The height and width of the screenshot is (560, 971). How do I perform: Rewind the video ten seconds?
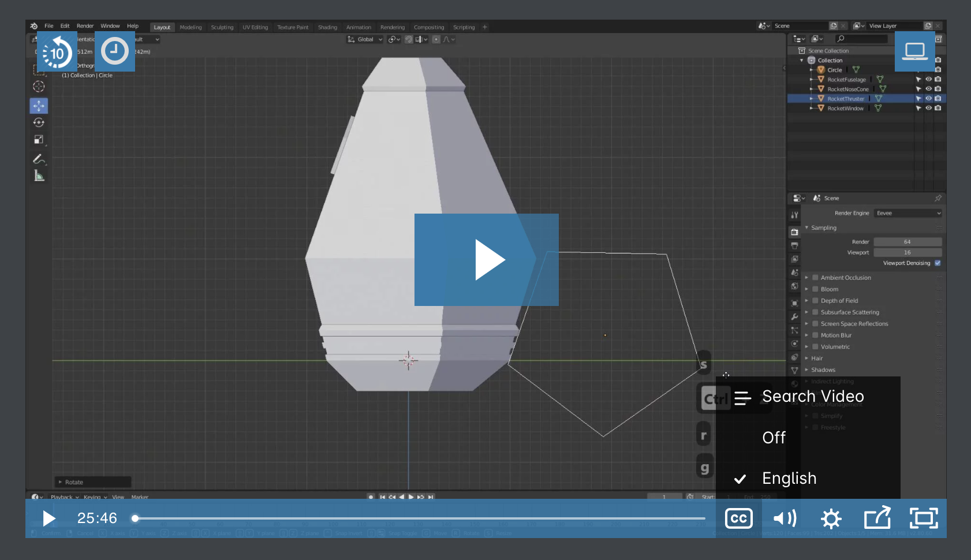point(57,51)
